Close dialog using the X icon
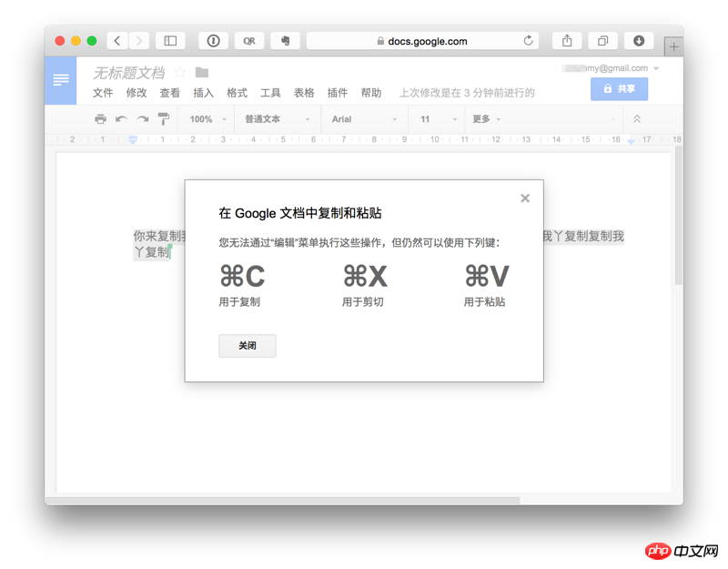The width and height of the screenshot is (728, 569). tap(525, 198)
